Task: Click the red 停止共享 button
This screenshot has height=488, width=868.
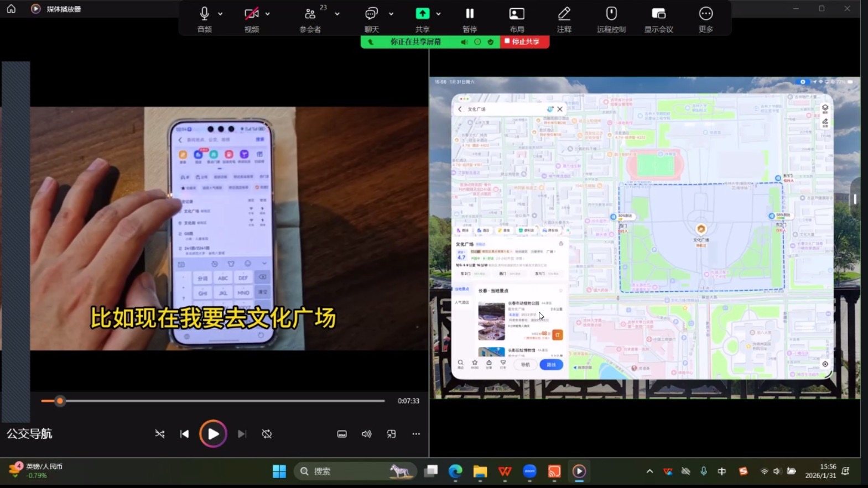Action: coord(524,42)
